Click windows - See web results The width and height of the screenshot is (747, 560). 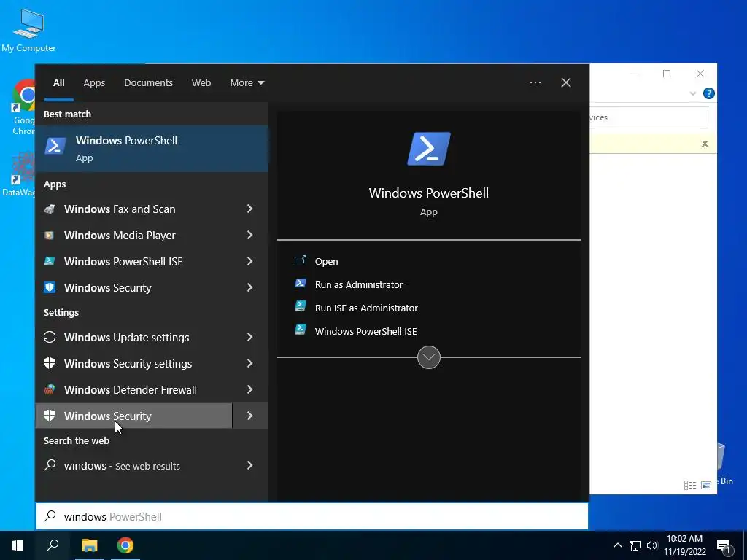tap(122, 466)
